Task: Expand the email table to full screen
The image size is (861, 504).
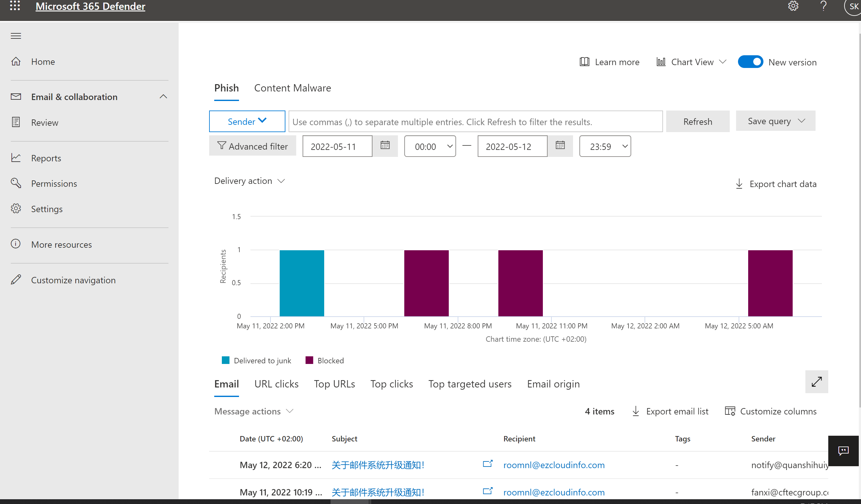Action: tap(816, 382)
